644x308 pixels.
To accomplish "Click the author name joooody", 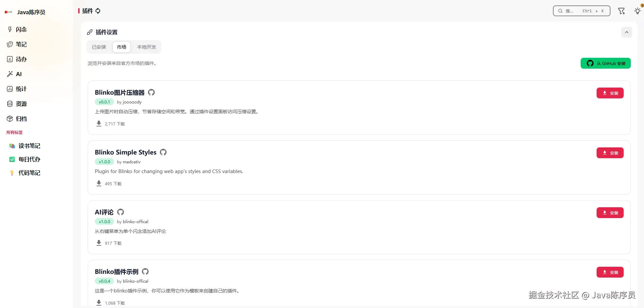I will pyautogui.click(x=132, y=102).
